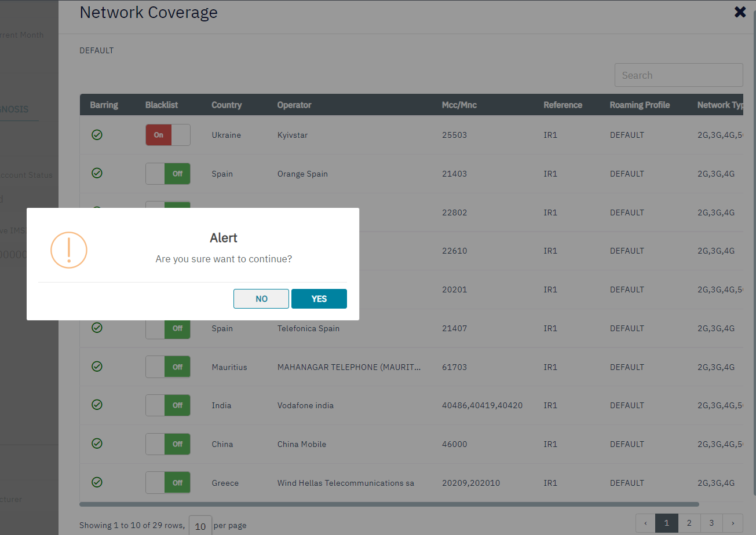Turn off blacklist toggle for Ukraine Kyivstar
The image size is (756, 535).
[167, 135]
